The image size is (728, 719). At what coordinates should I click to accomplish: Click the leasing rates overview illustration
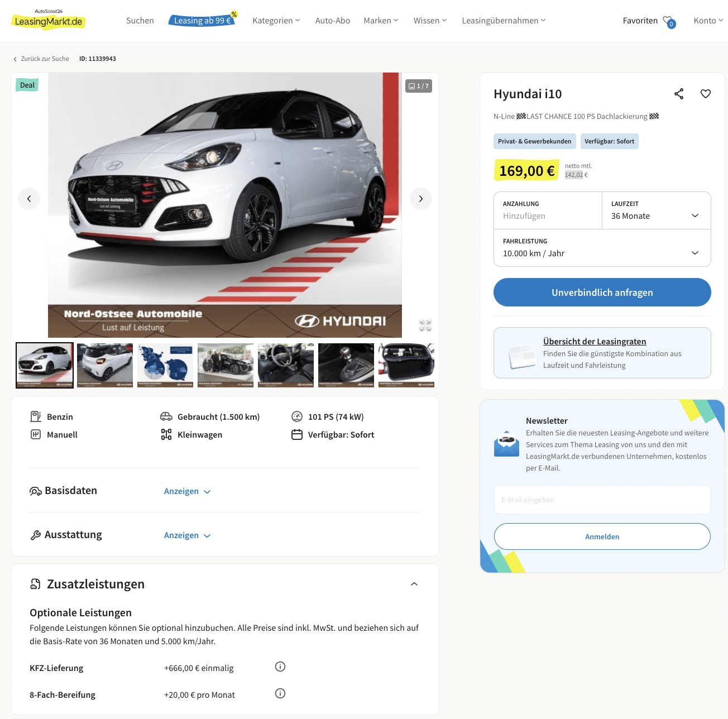click(x=523, y=356)
